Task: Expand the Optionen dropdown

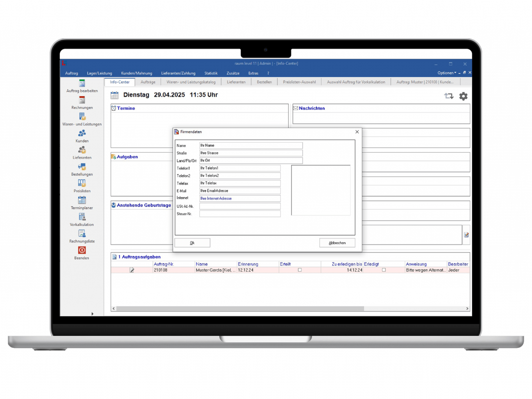Action: 446,73
